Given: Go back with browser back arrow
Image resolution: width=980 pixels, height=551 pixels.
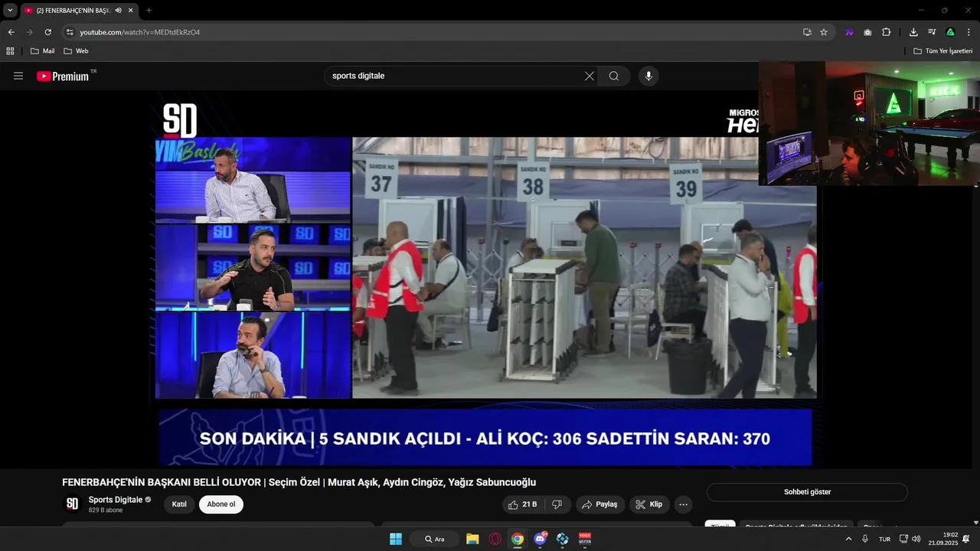Looking at the screenshot, I should click(11, 32).
